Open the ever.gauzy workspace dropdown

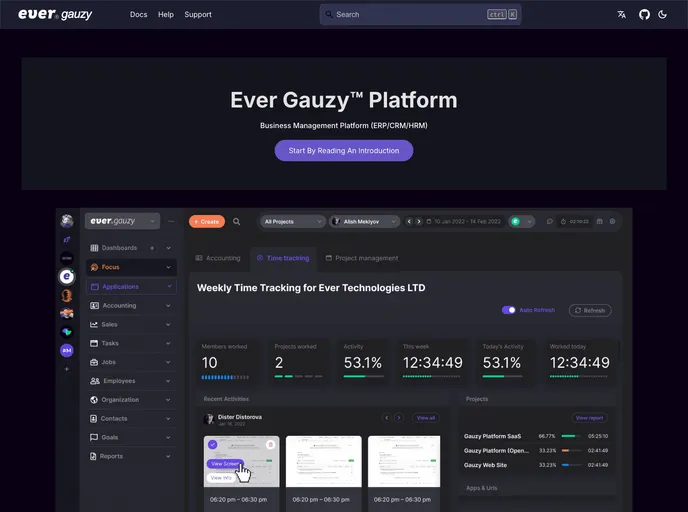tap(122, 221)
